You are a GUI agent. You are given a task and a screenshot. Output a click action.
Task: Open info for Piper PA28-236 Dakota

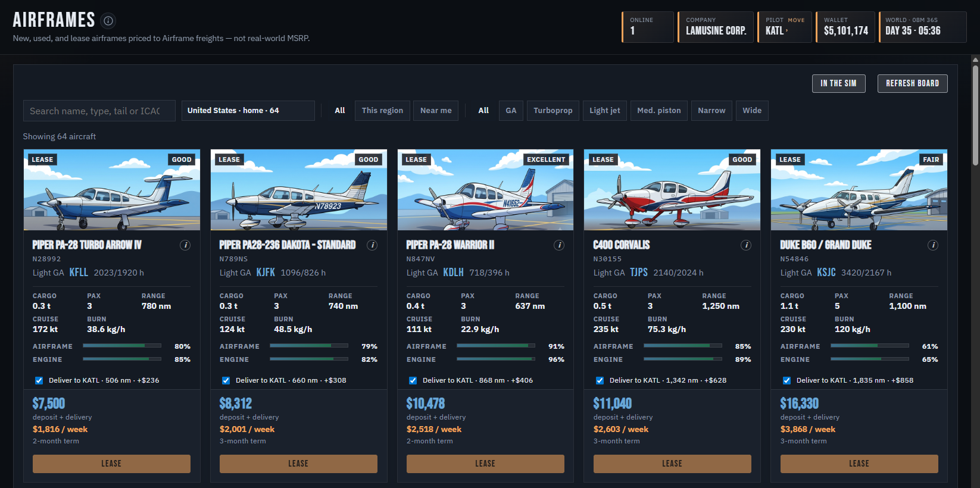pos(372,245)
